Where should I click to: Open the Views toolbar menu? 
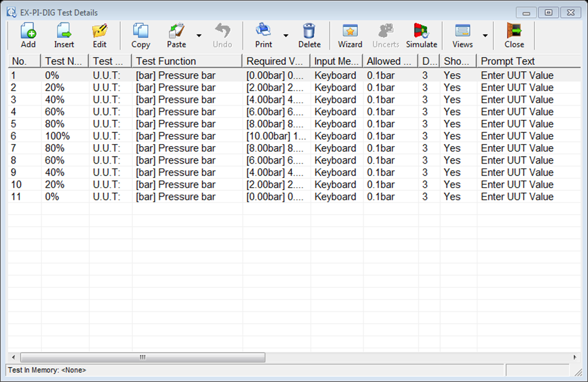tap(463, 35)
